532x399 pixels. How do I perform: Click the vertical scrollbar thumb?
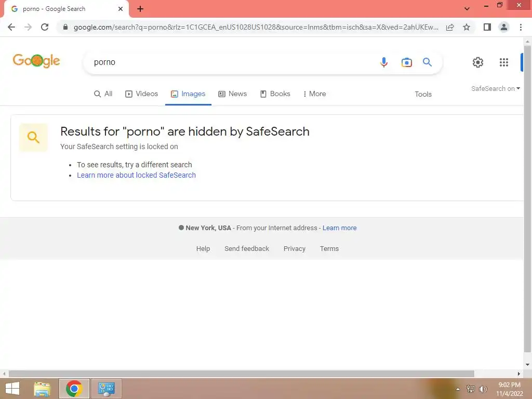click(527, 199)
